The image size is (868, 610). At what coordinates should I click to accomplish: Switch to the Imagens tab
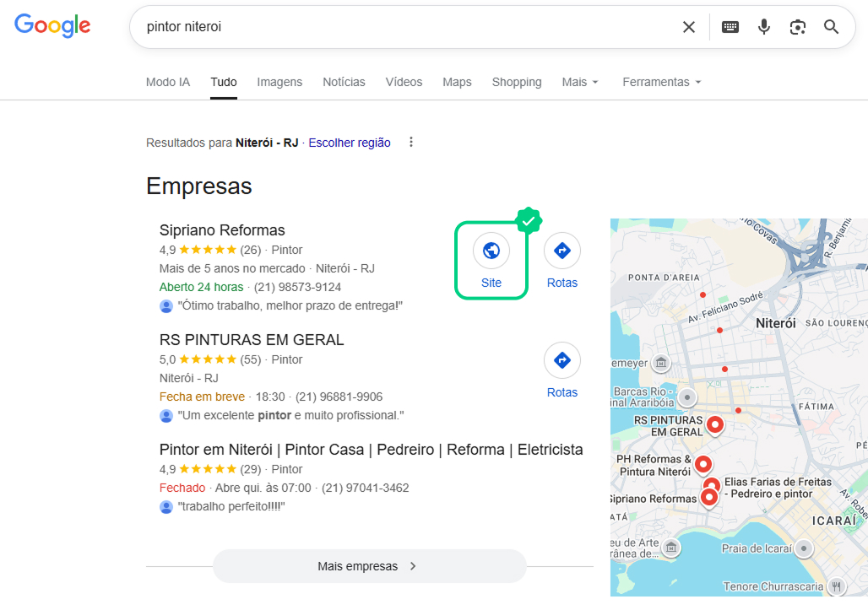pyautogui.click(x=279, y=82)
